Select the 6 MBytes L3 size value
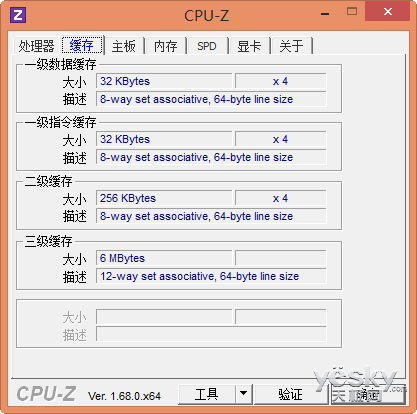This screenshot has height=414, width=417. [x=164, y=258]
